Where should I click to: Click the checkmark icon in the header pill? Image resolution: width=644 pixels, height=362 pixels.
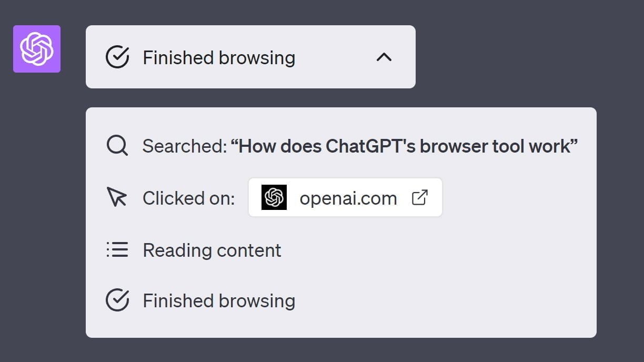click(x=117, y=57)
